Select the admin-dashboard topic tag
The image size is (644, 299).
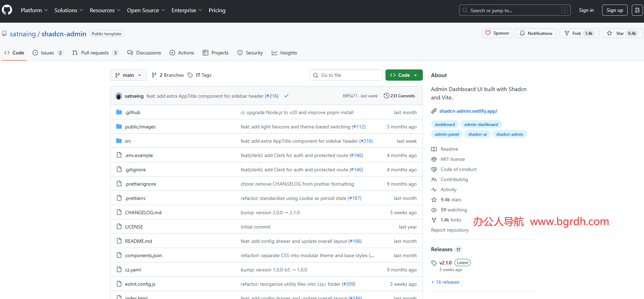point(481,125)
